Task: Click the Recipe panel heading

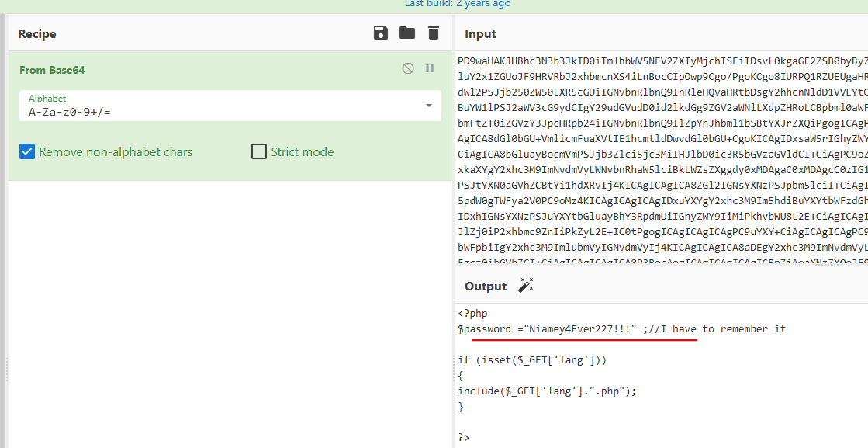Action: pyautogui.click(x=37, y=34)
